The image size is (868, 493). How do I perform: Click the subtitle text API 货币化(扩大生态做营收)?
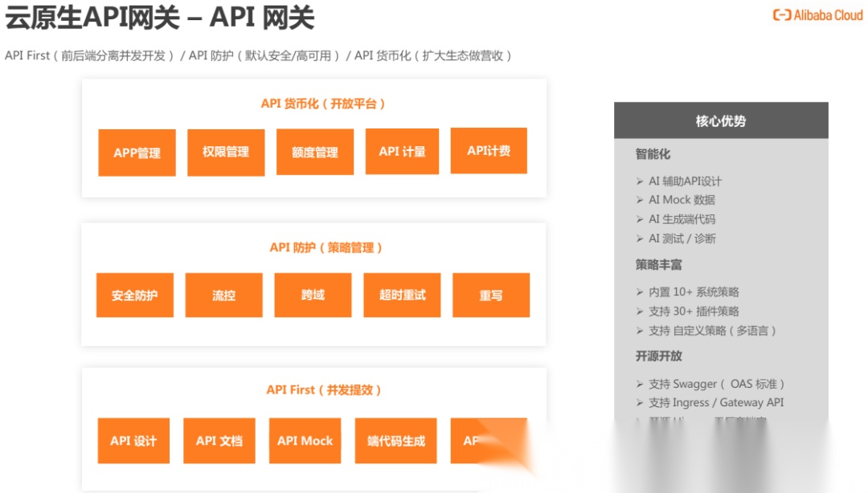(433, 56)
